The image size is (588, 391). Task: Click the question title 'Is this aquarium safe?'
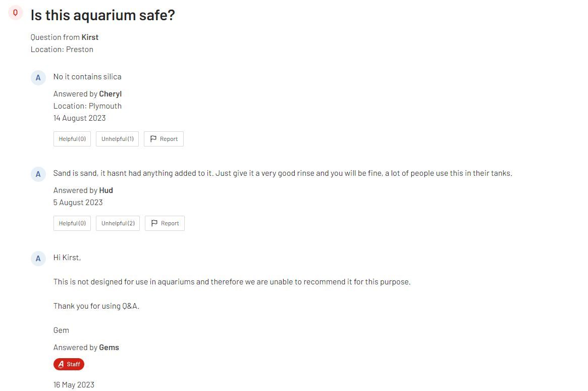point(103,15)
